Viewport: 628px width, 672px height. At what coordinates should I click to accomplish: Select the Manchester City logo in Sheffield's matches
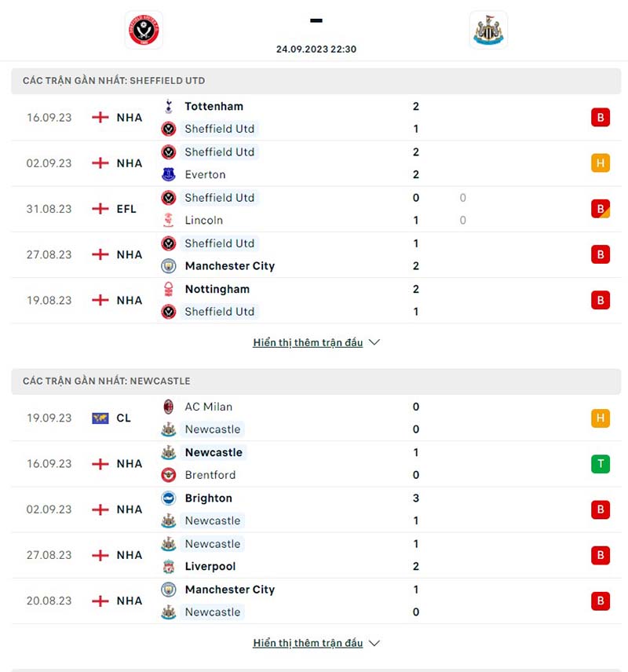pos(169,265)
